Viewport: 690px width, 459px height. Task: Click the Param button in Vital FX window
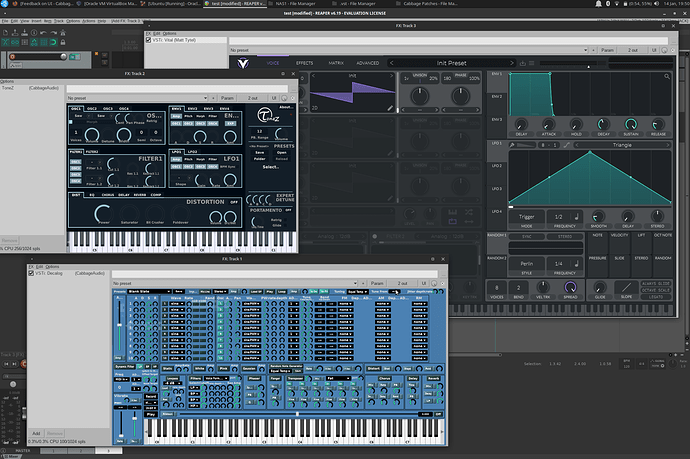coord(607,50)
